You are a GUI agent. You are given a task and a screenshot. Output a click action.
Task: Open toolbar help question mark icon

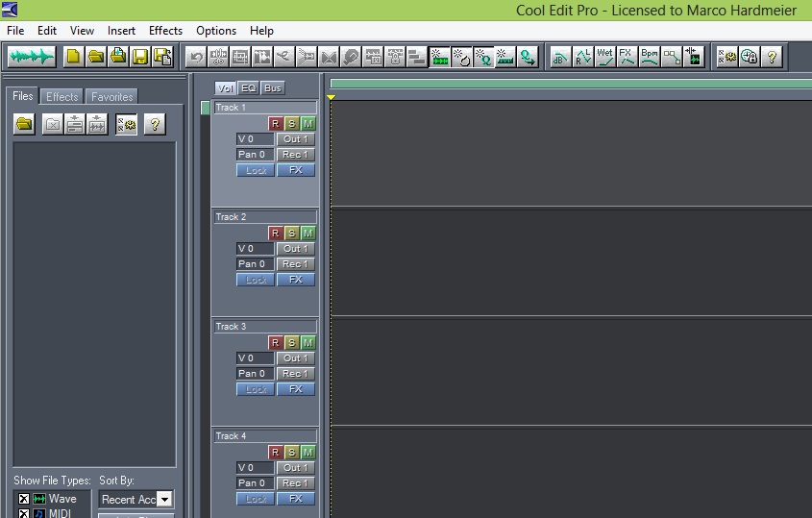pyautogui.click(x=772, y=57)
